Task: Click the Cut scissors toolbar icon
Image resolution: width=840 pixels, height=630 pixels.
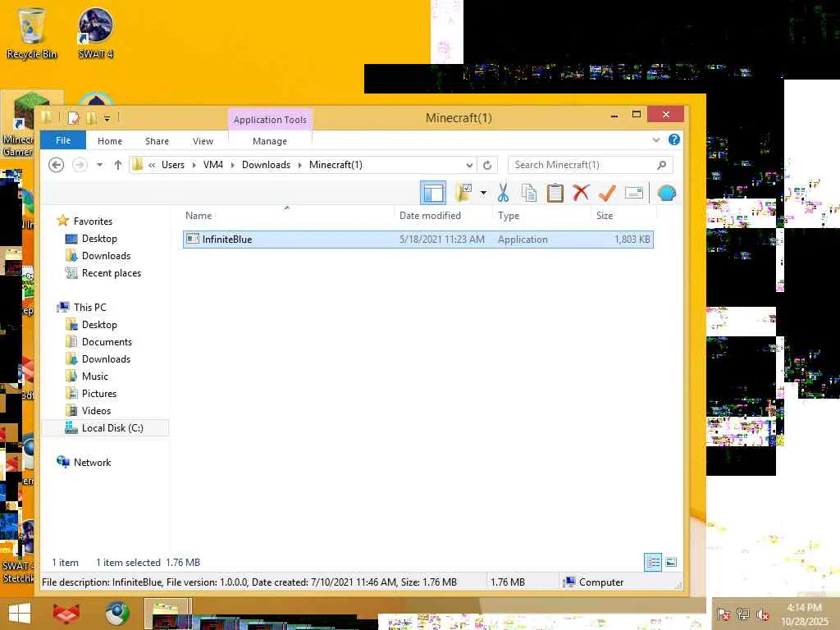Action: click(x=503, y=193)
